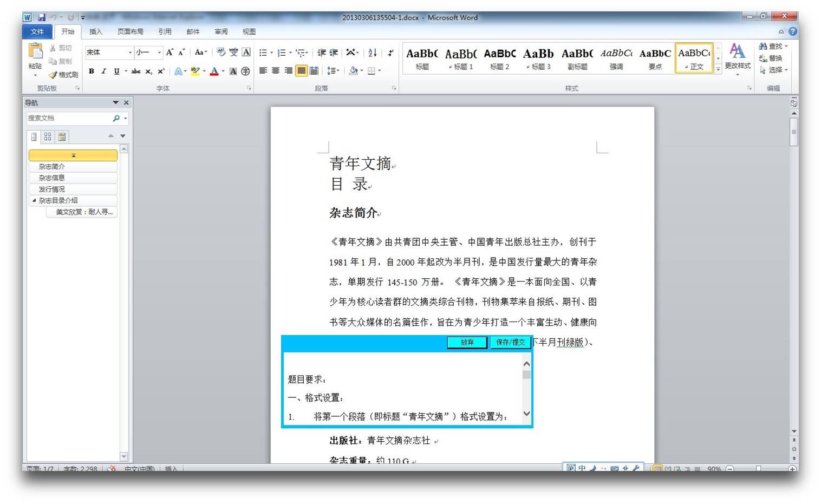
Task: Switch to the 插入 ribbon tab
Action: [x=96, y=31]
